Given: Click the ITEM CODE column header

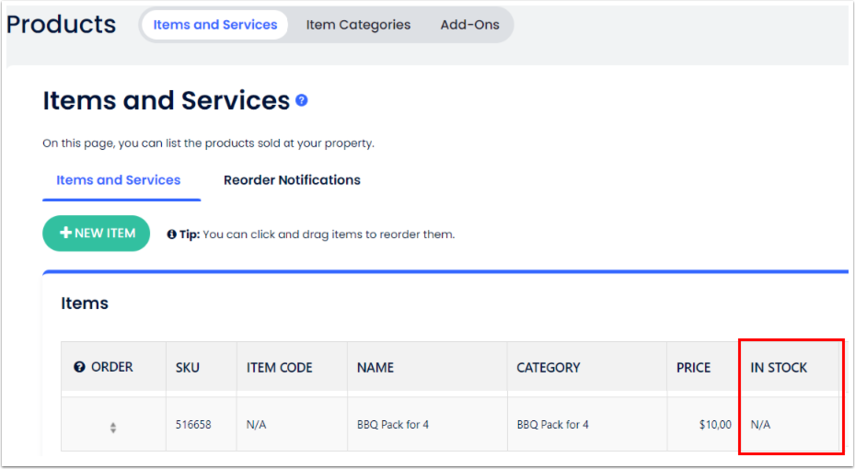Looking at the screenshot, I should (279, 367).
